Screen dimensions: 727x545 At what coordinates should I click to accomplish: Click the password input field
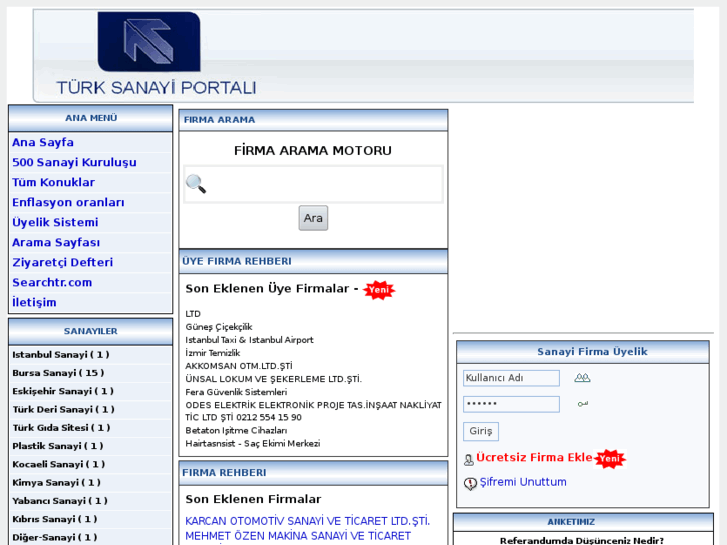click(x=511, y=404)
